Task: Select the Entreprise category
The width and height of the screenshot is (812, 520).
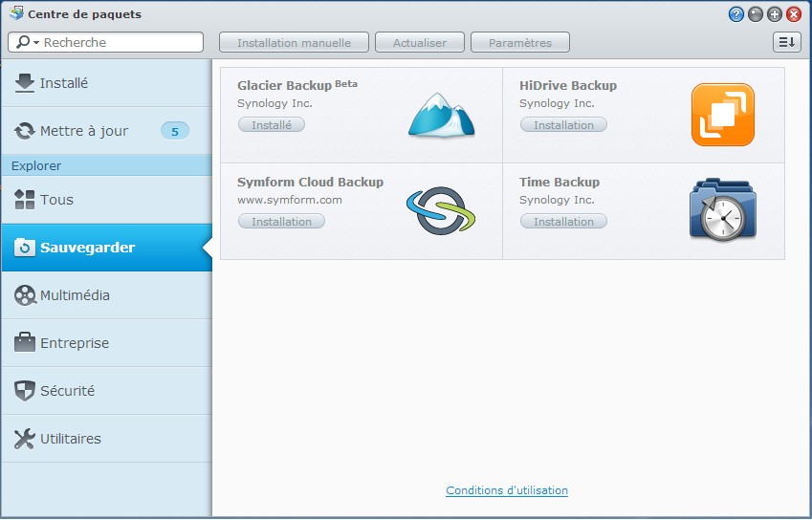Action: click(74, 343)
